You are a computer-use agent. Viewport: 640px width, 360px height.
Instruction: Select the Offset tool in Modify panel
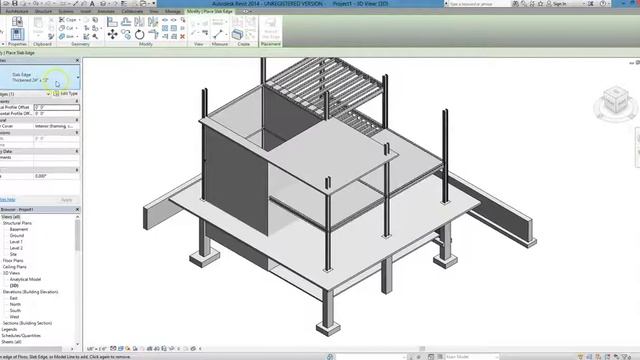coord(126,22)
